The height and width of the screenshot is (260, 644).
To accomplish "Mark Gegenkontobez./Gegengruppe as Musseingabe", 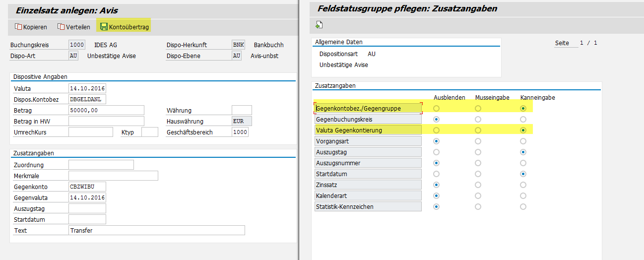I will tap(478, 108).
